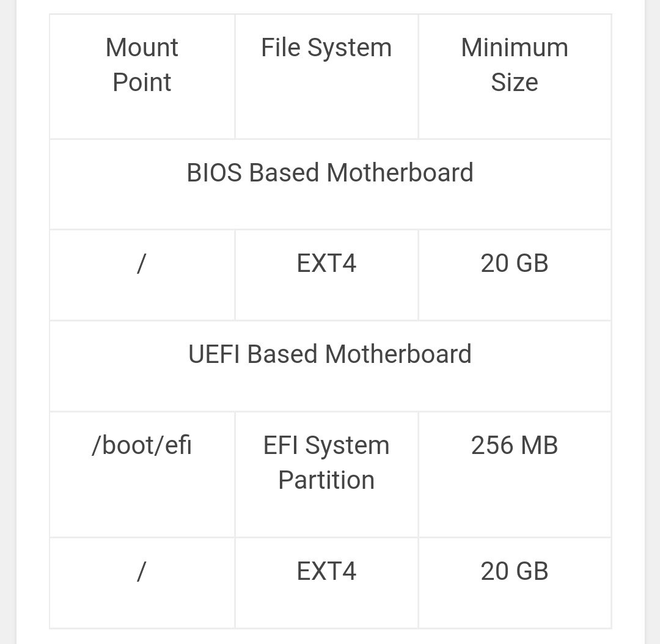This screenshot has width=660, height=644.
Task: Click the 256 MB size cell
Action: [x=515, y=445]
